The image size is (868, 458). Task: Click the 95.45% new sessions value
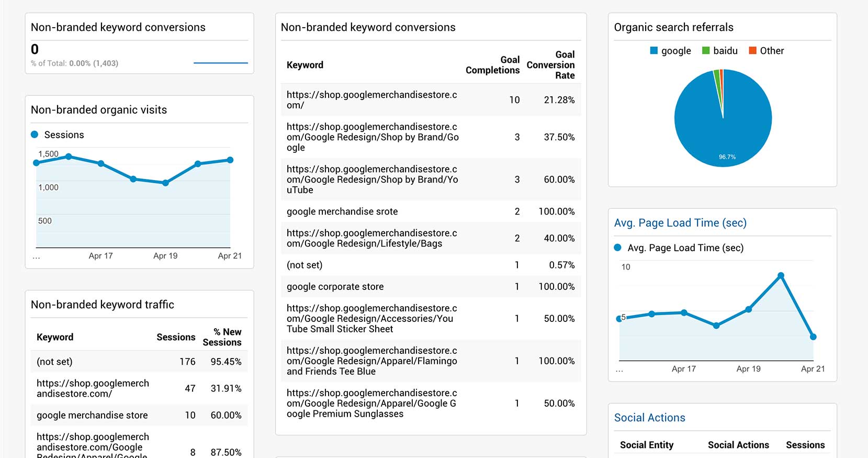(226, 362)
